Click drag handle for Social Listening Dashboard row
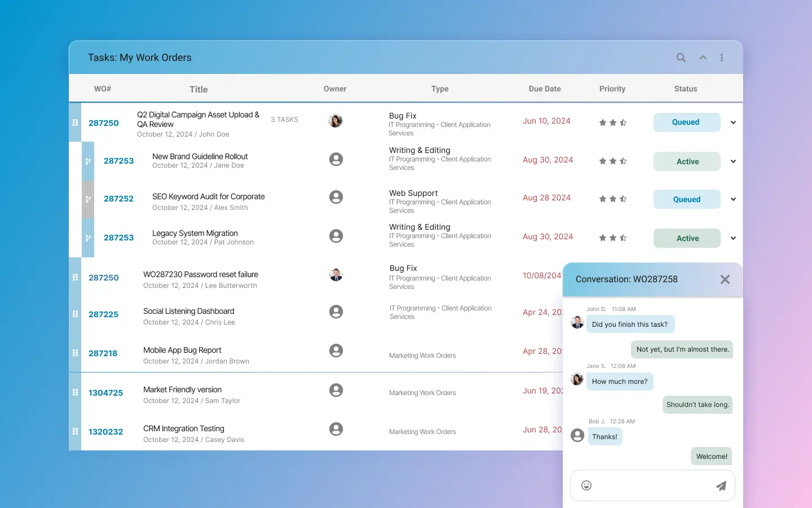 coord(75,314)
